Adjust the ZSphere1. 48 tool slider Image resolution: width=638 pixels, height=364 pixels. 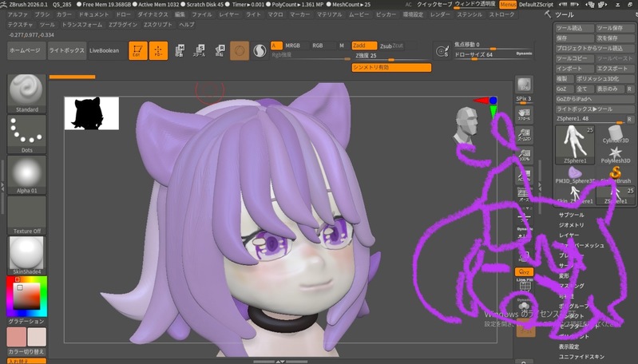pos(590,119)
